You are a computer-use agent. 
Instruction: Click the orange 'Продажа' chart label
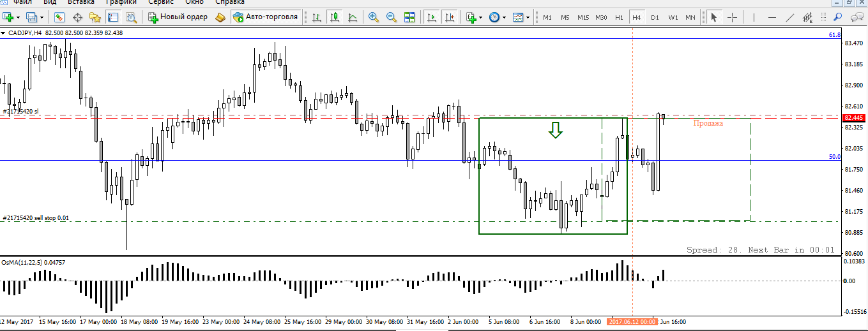[708, 123]
